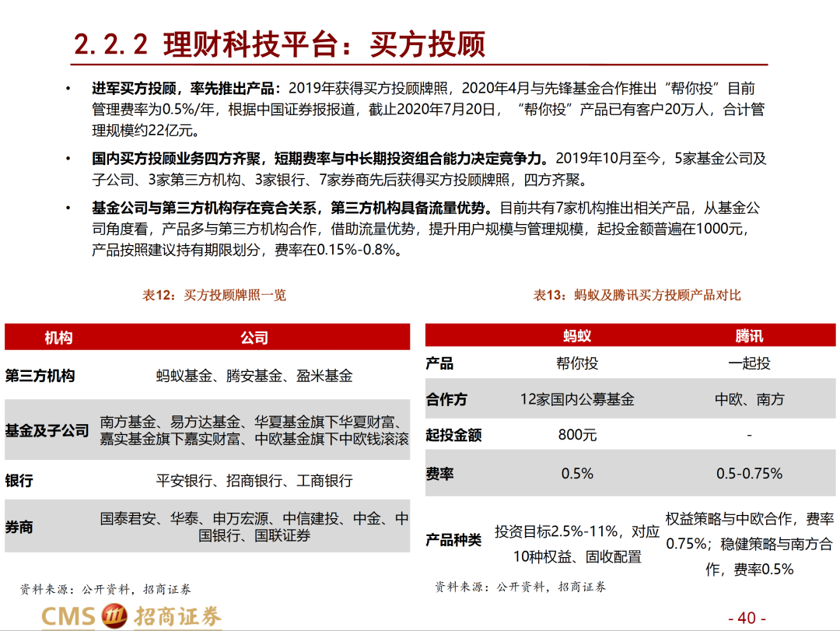
Task: Select the '银行' row label
Action: 19,480
